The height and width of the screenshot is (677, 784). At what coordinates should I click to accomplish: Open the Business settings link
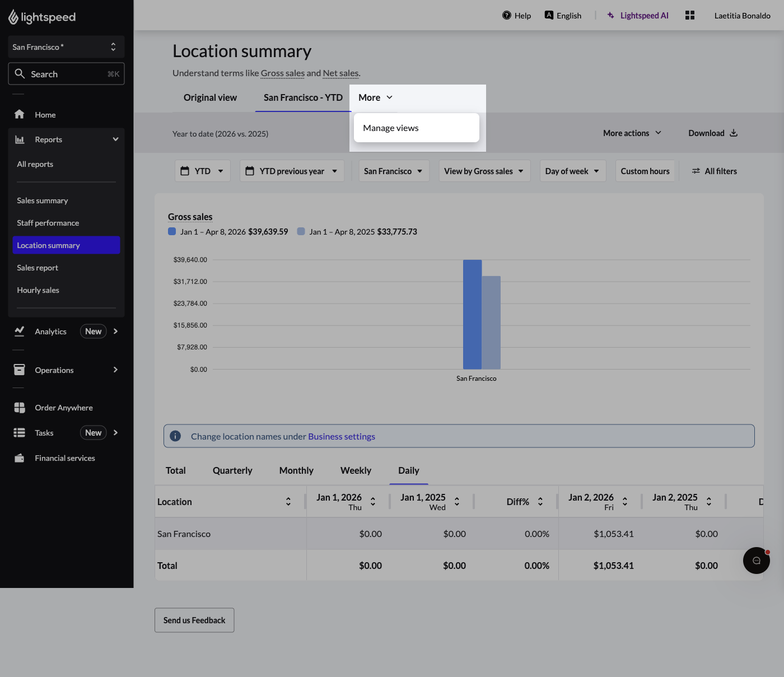[341, 436]
